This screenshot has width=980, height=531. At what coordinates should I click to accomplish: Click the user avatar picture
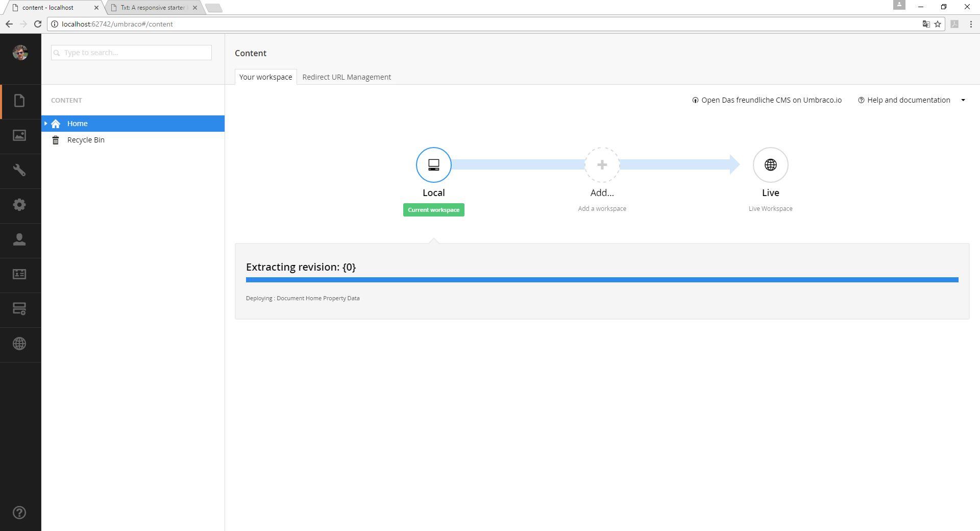click(x=20, y=53)
